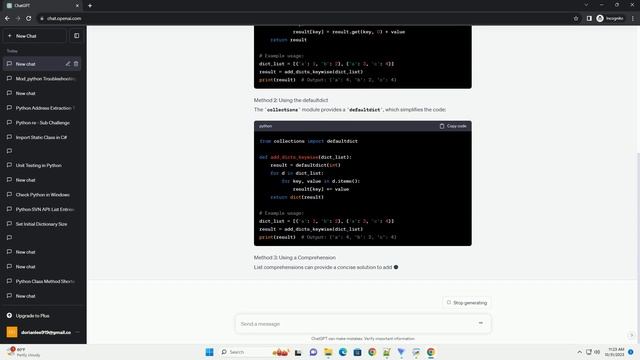Open the Windows Start menu
The height and width of the screenshot is (360, 640).
click(x=209, y=352)
